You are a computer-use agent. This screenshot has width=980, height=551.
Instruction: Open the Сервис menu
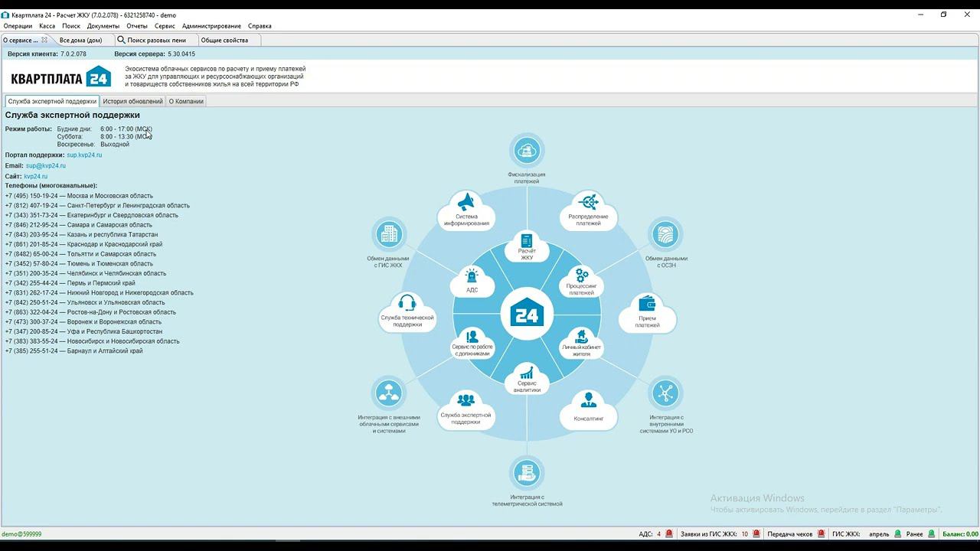click(x=165, y=26)
